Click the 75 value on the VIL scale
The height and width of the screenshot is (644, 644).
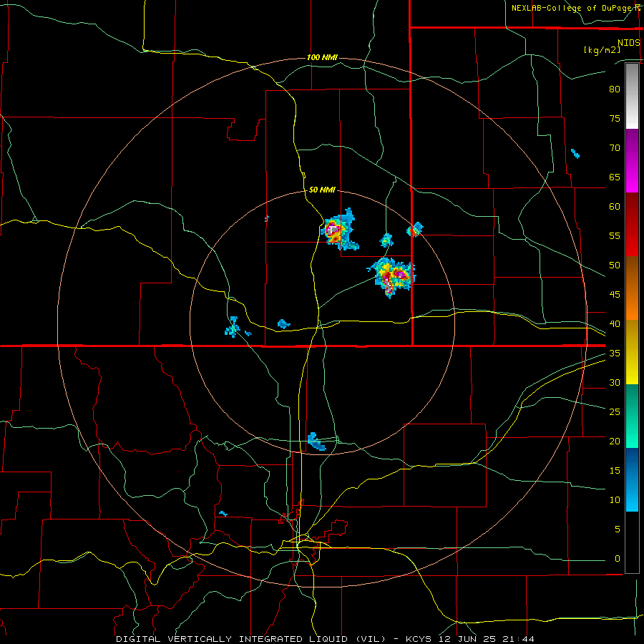(x=615, y=118)
